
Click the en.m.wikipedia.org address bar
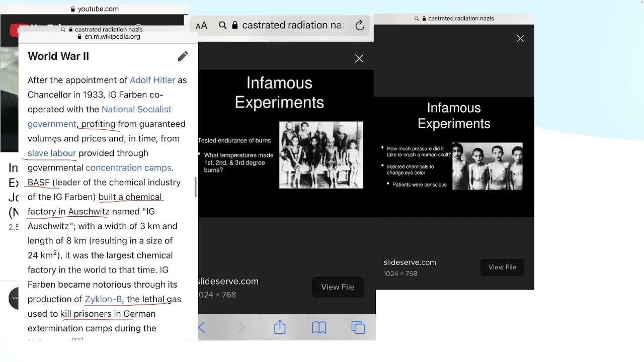pyautogui.click(x=109, y=37)
